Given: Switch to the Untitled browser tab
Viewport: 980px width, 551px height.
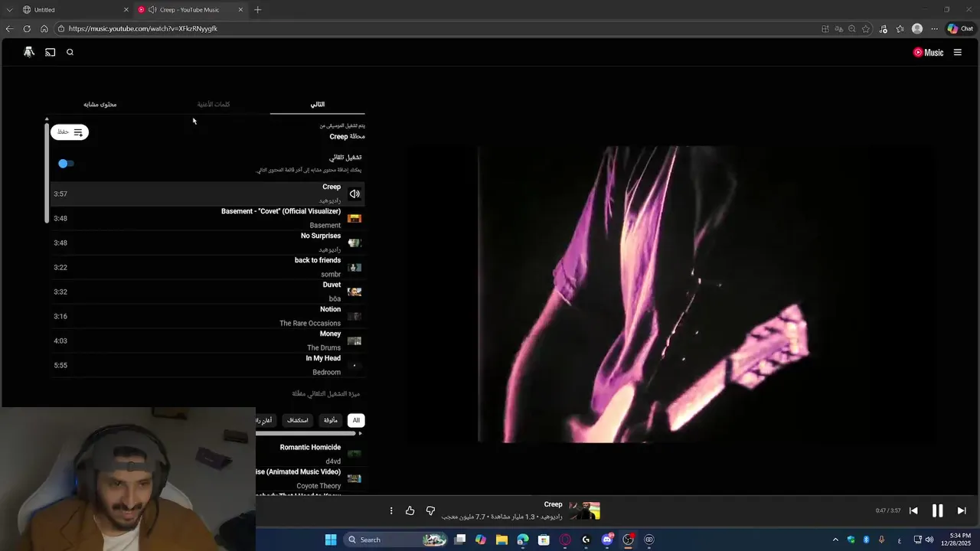Looking at the screenshot, I should (74, 10).
